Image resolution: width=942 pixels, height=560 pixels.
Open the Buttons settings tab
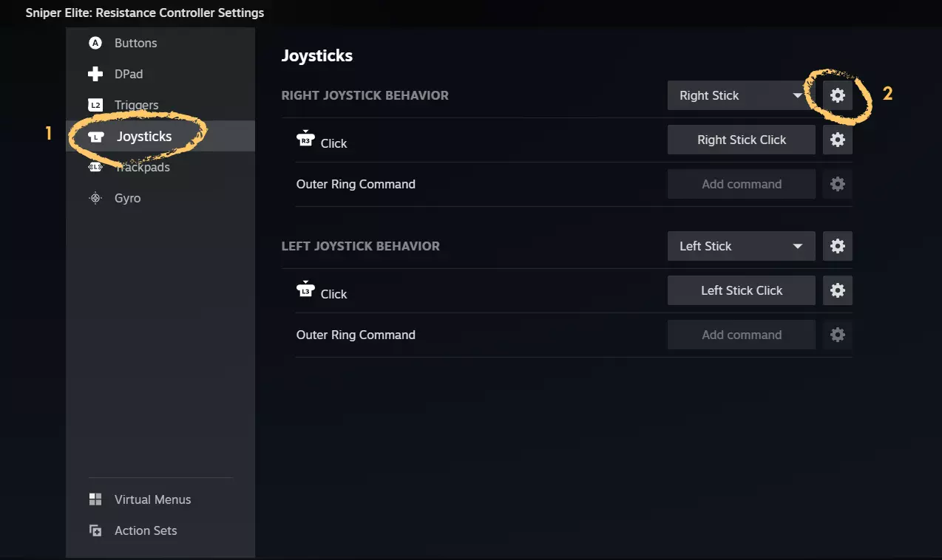click(x=135, y=43)
